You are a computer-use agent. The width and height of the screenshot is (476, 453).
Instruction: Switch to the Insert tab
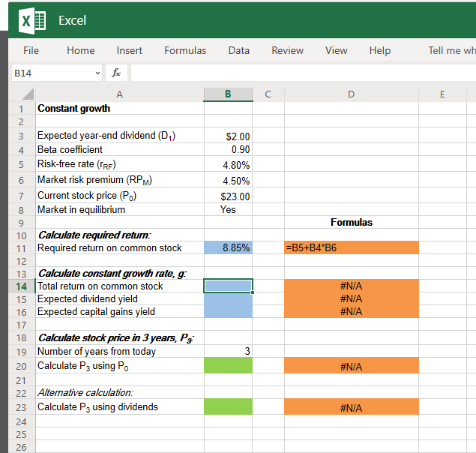[x=130, y=50]
